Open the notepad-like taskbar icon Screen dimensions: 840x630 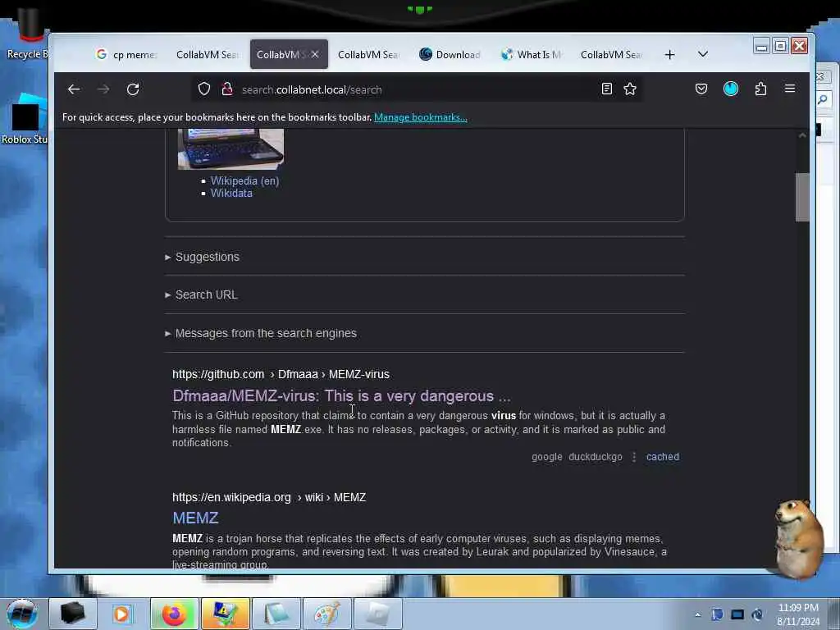276,614
